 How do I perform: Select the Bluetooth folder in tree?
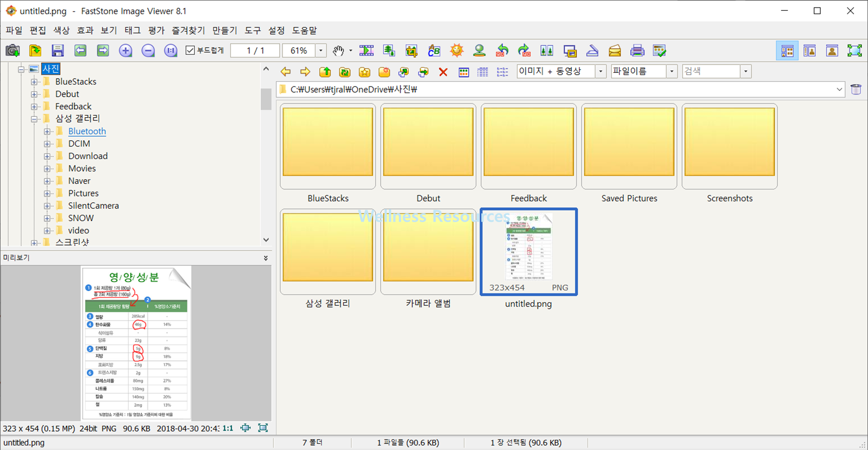pos(87,131)
